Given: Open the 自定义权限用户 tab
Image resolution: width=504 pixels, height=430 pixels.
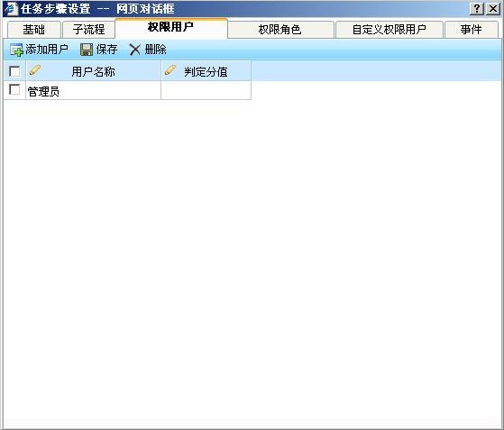Looking at the screenshot, I should tap(389, 30).
